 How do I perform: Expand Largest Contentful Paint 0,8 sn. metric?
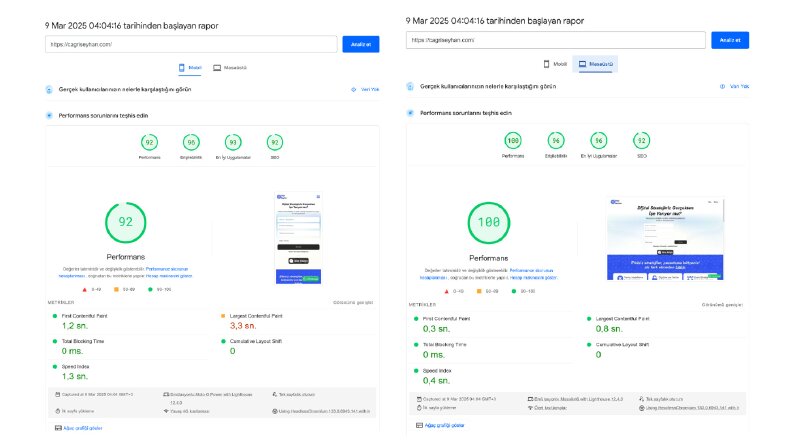(665, 324)
